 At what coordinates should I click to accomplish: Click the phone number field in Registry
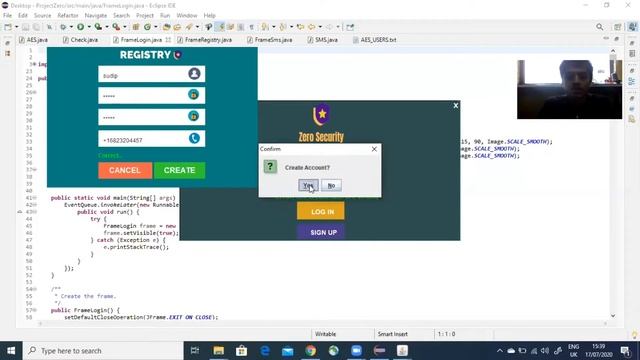click(151, 139)
